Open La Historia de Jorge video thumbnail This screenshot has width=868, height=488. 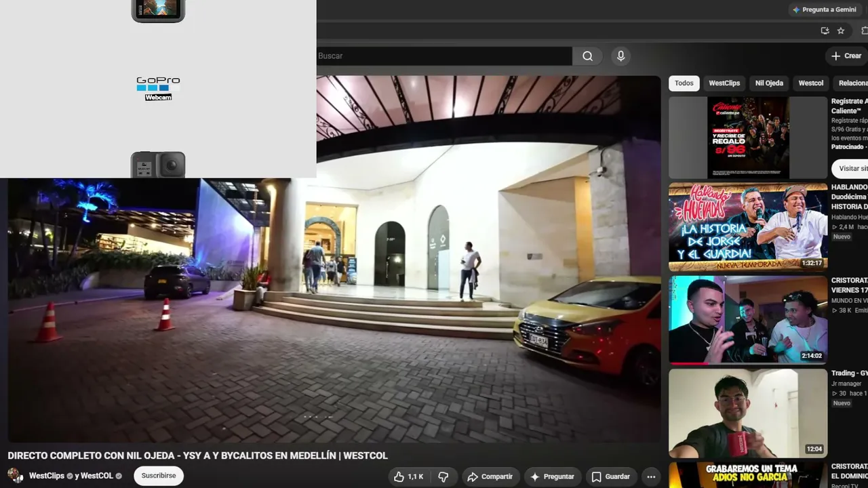[748, 227]
